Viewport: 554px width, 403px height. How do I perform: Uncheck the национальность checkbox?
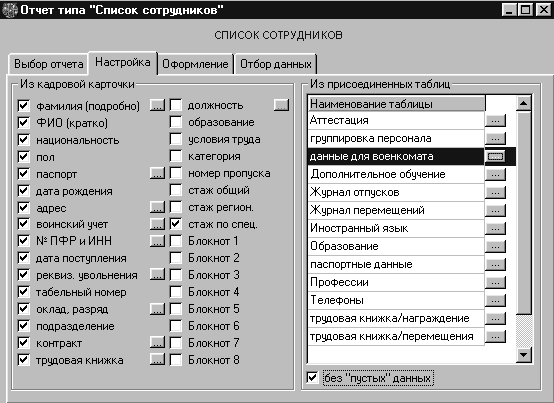24,140
